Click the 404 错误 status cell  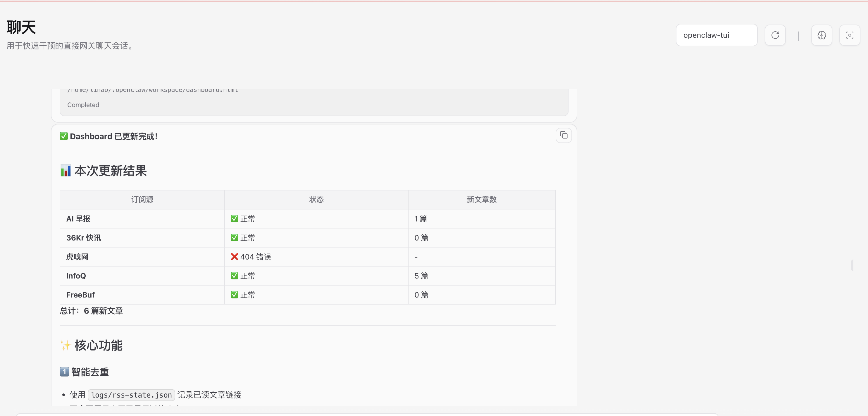pos(316,257)
